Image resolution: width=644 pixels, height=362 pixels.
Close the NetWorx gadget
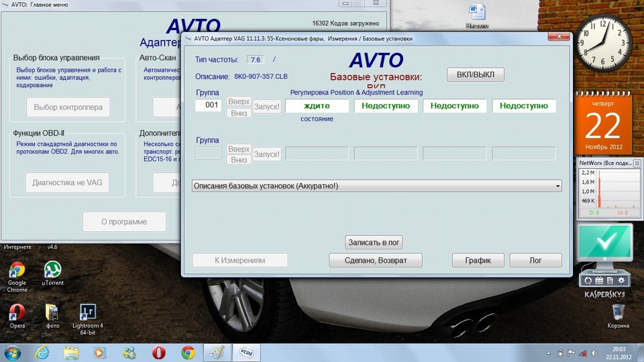(x=637, y=163)
